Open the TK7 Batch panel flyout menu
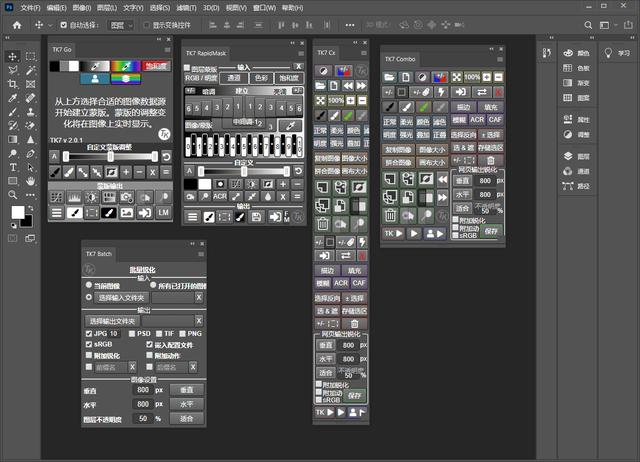Image resolution: width=640 pixels, height=462 pixels. [201, 254]
